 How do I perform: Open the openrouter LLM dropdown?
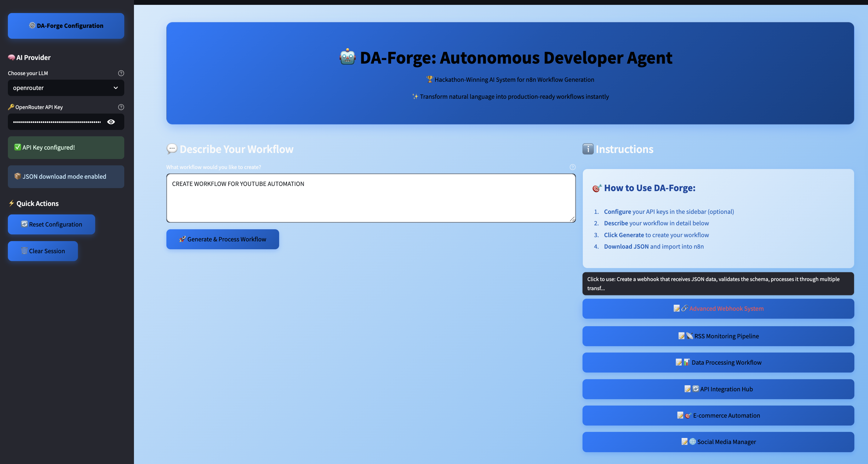[x=61, y=88]
